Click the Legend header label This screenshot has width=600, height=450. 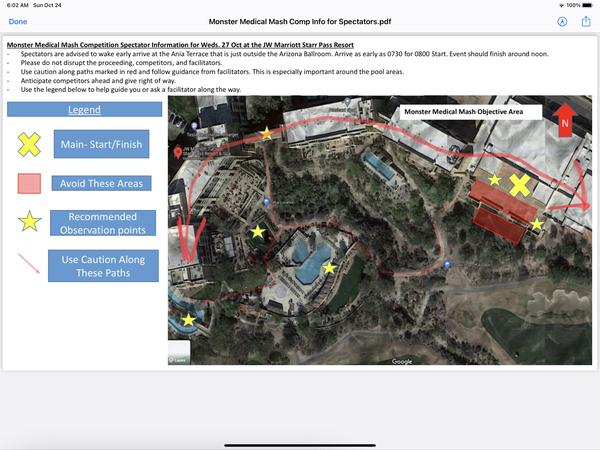[x=84, y=109]
